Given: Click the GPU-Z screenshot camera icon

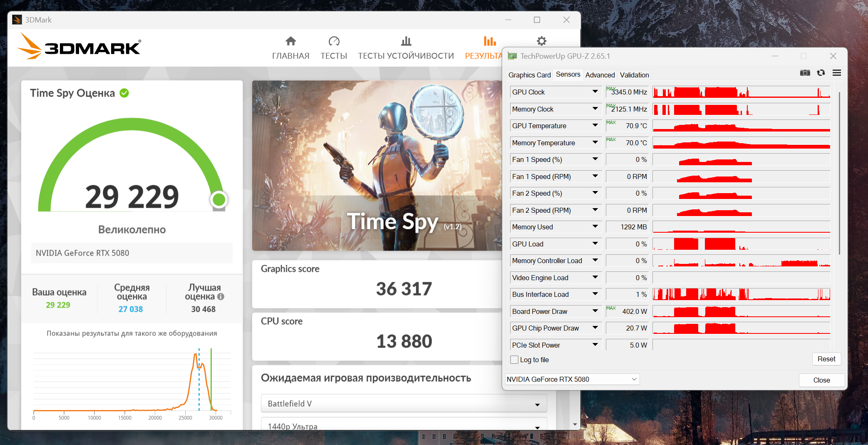Looking at the screenshot, I should click(805, 73).
